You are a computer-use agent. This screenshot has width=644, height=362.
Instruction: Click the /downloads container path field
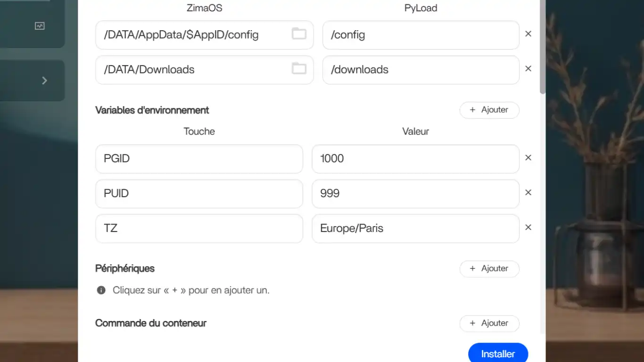coord(421,70)
